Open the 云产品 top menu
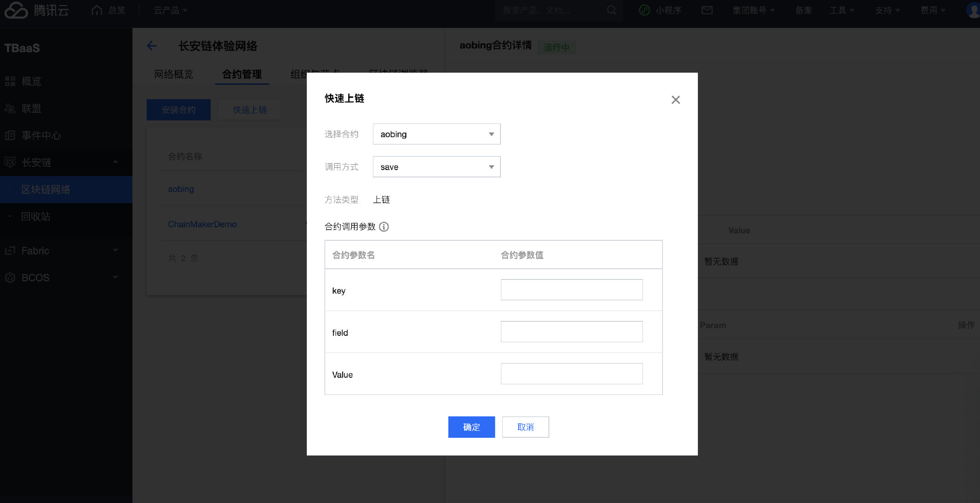 tap(170, 10)
